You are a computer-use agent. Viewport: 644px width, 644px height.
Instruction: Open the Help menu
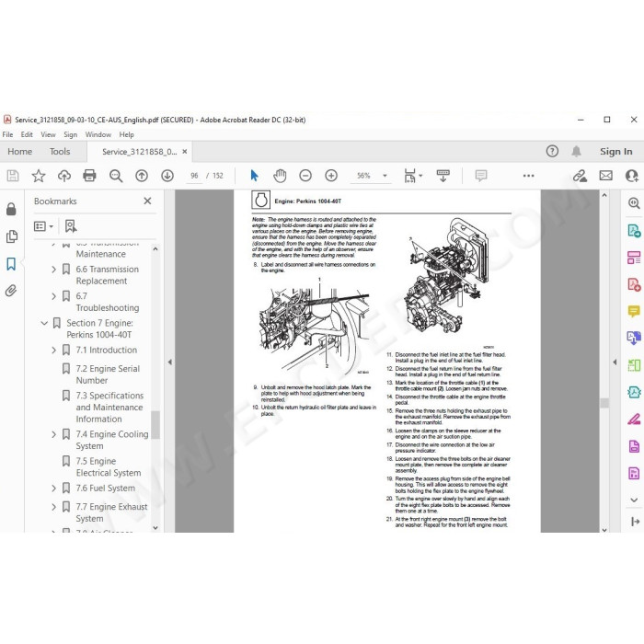127,134
